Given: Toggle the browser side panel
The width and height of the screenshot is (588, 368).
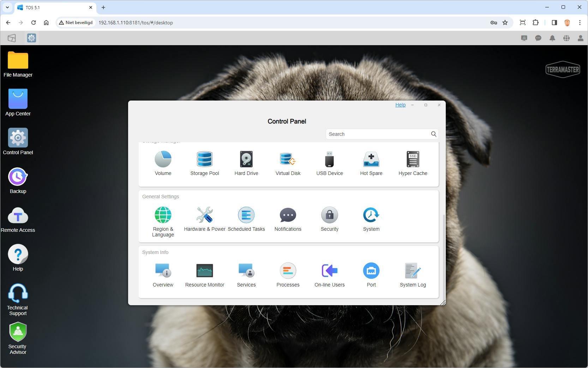Looking at the screenshot, I should [554, 23].
